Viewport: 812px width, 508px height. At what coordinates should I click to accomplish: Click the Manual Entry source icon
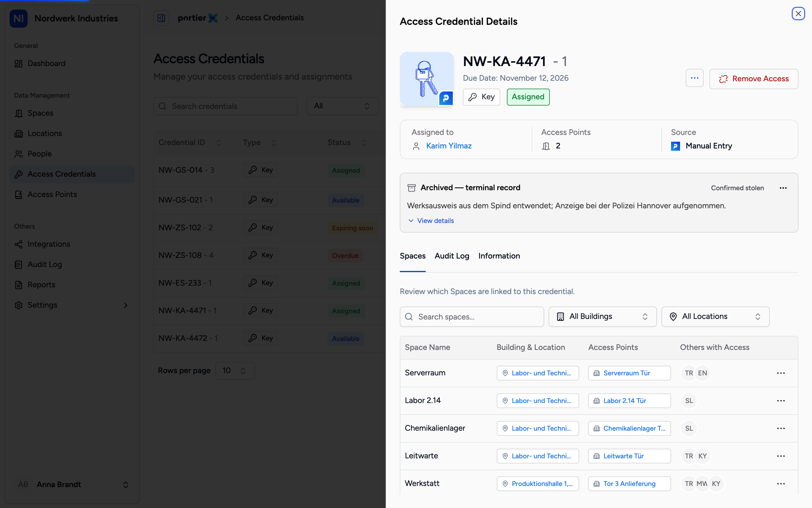click(675, 146)
